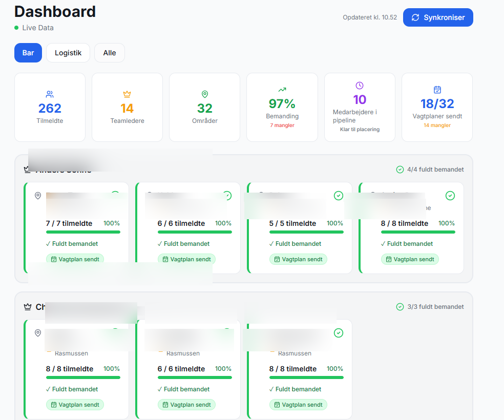Click the green Live Data status dot
Screen dimensions: 504x420
tap(16, 28)
